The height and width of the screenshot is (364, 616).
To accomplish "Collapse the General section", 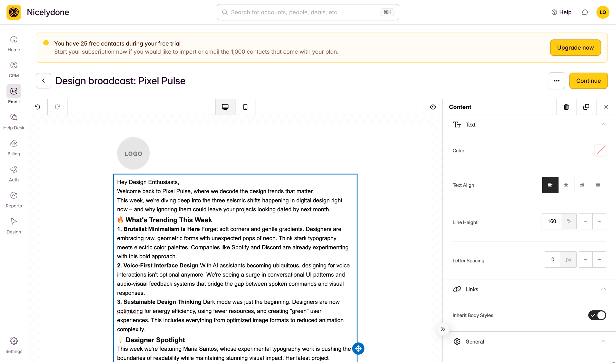I will click(603, 341).
